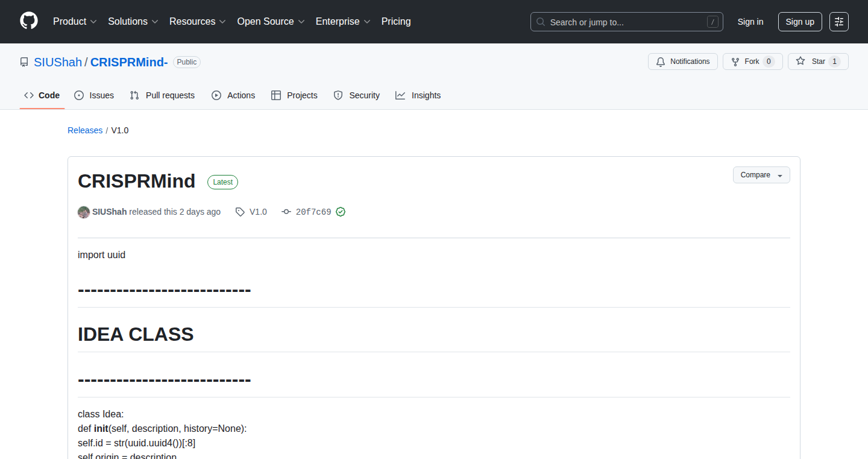Click the Code tab brackets icon
The width and height of the screenshot is (868, 459).
pyautogui.click(x=29, y=95)
